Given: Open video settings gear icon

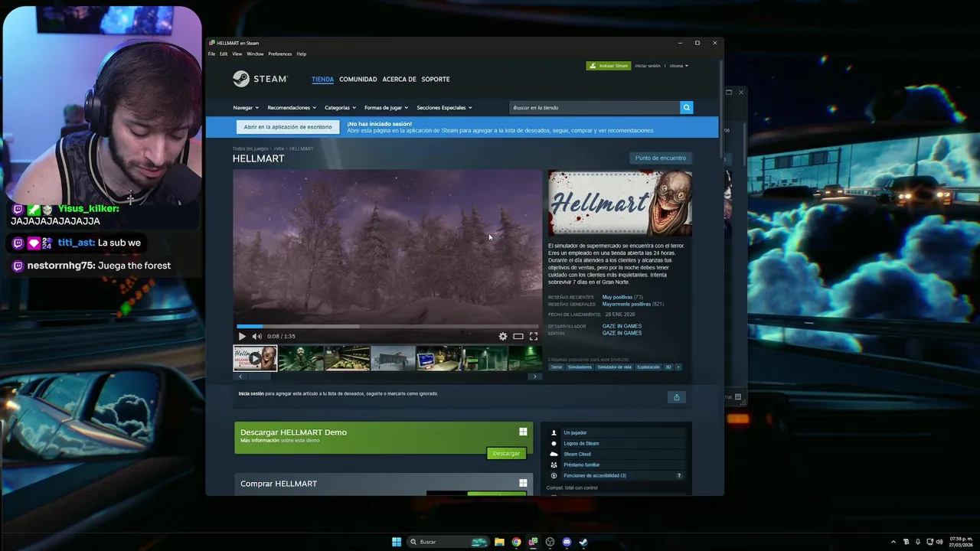Looking at the screenshot, I should click(x=502, y=336).
